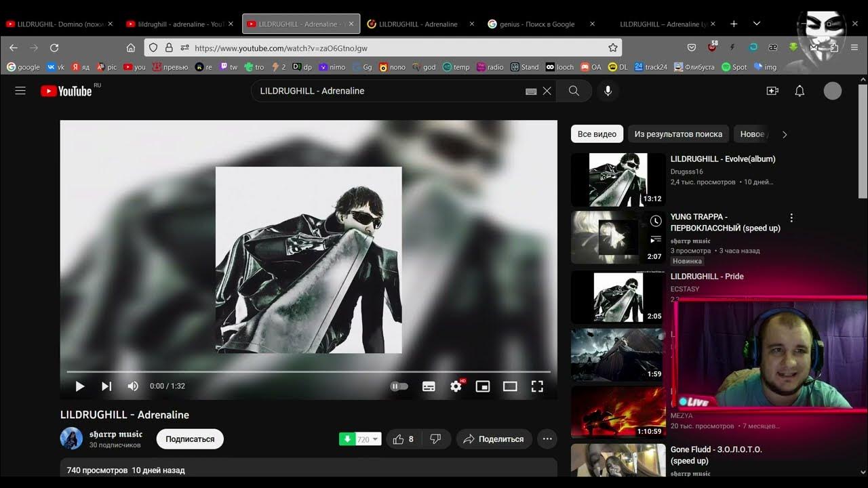Enter fullscreen mode
This screenshot has width=868, height=488.
[x=537, y=386]
